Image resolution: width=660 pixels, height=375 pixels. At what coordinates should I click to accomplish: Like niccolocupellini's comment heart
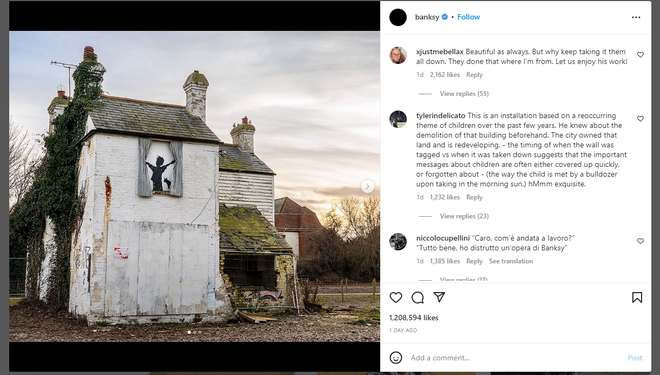click(640, 241)
